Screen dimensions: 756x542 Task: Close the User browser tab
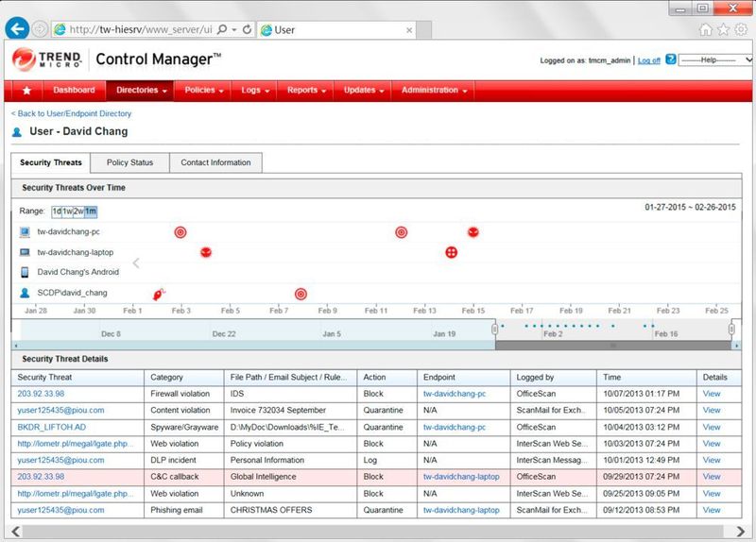(x=409, y=30)
